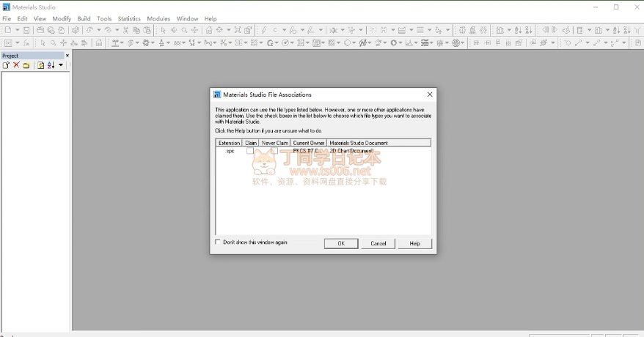This screenshot has height=337, width=644.
Task: Click the refresh icon in Project panel toolbar
Action: coord(40,66)
